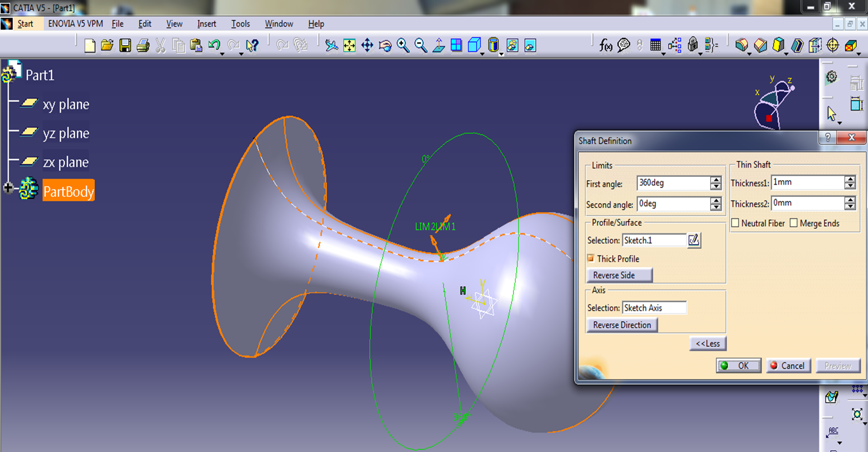Select the Zoom Out tool
868x452 pixels.
point(420,45)
